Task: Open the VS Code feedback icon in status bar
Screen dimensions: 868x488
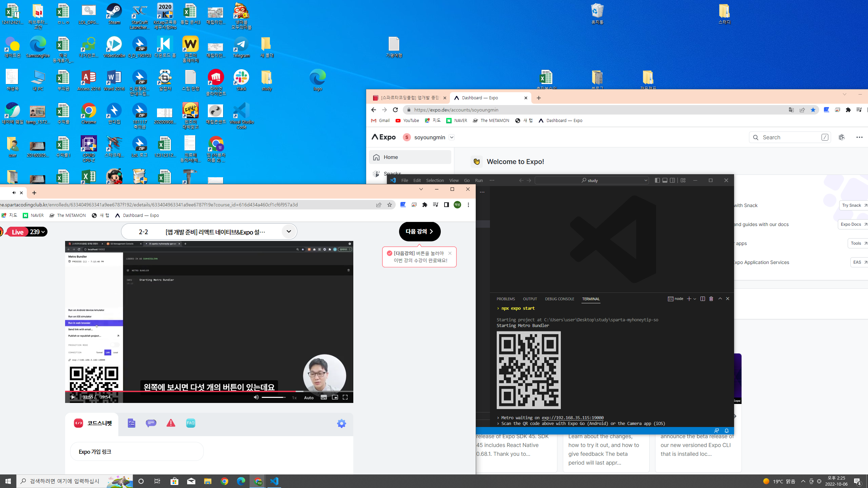Action: click(716, 431)
